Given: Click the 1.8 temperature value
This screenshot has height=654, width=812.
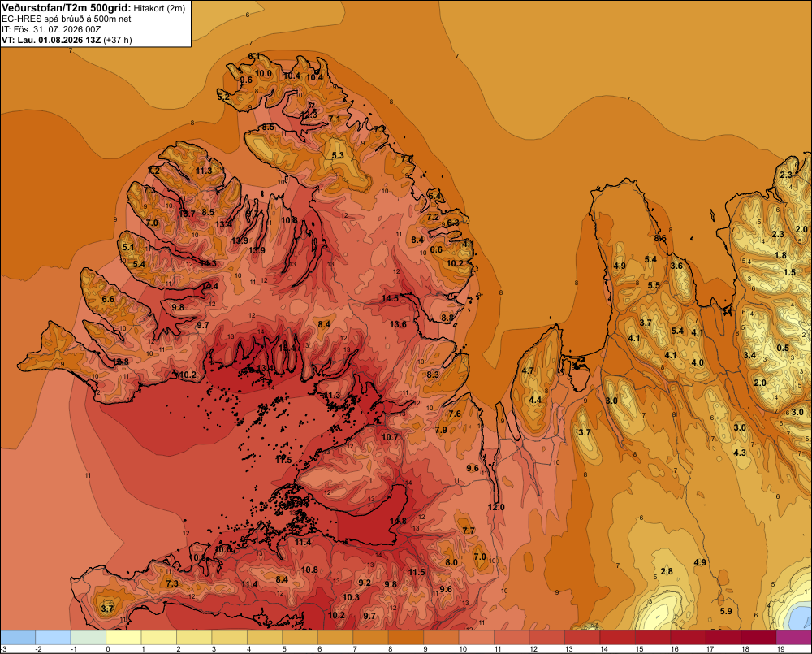Looking at the screenshot, I should pos(780,255).
